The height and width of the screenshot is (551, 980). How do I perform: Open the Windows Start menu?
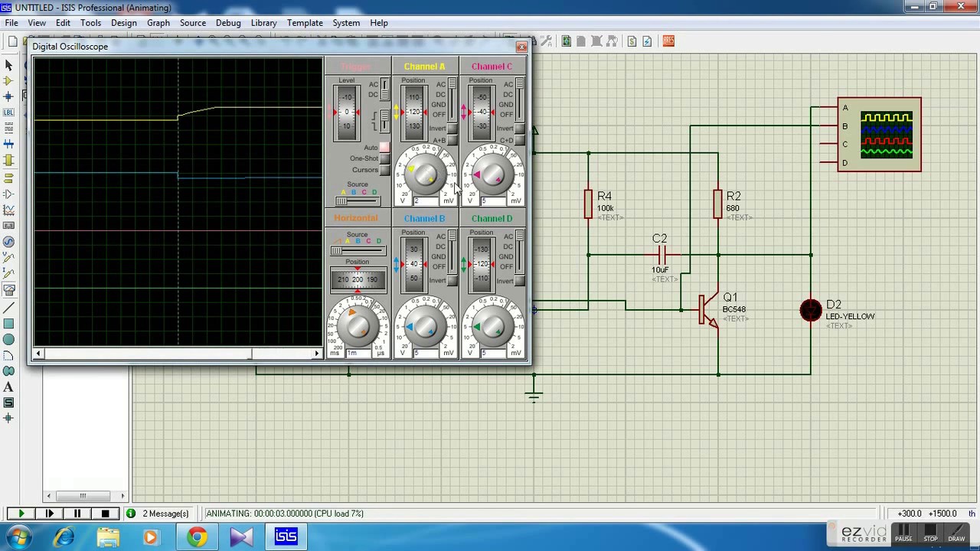18,536
